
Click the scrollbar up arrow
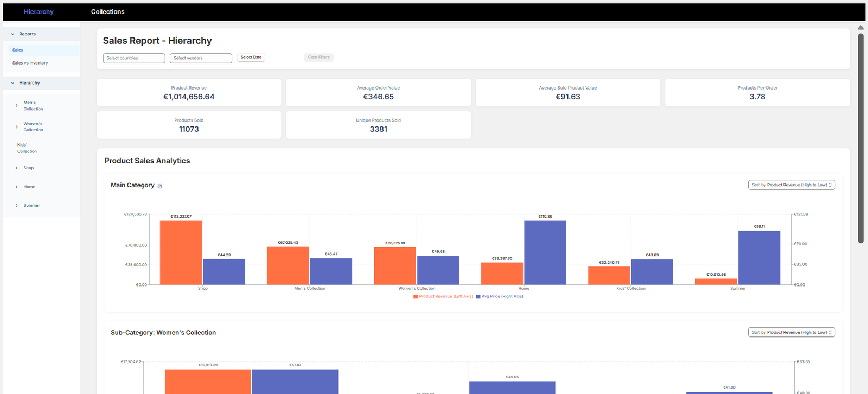coord(860,27)
